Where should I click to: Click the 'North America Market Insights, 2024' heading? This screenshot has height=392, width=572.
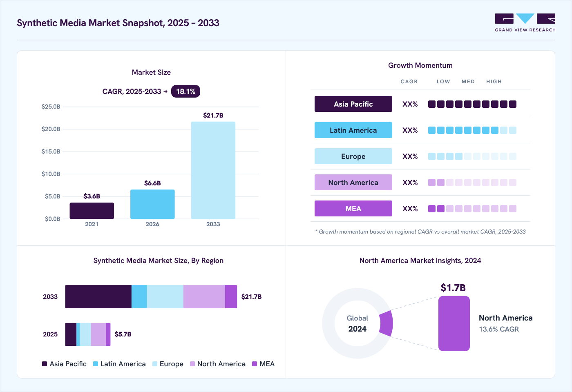[420, 261]
